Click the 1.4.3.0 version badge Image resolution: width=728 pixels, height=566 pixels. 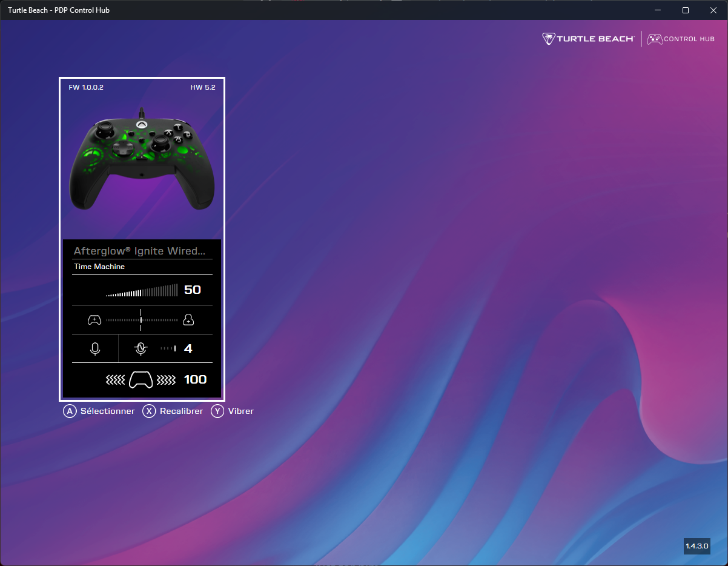[x=697, y=546]
